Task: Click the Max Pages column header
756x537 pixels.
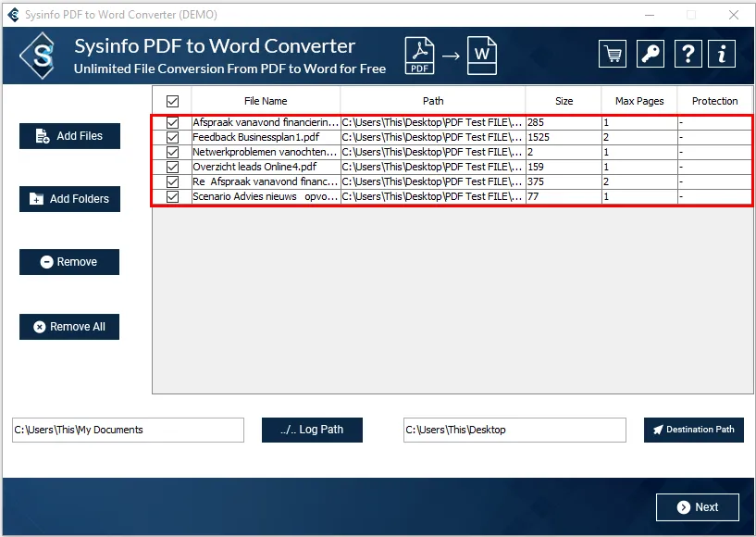Action: click(639, 101)
